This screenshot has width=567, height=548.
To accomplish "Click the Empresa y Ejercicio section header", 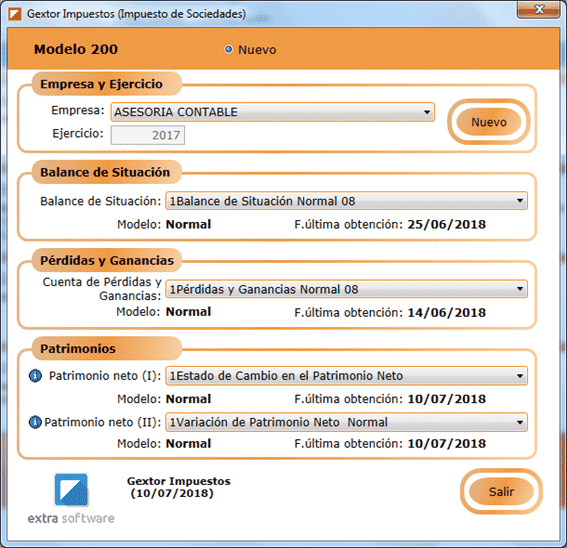I will 102,84.
